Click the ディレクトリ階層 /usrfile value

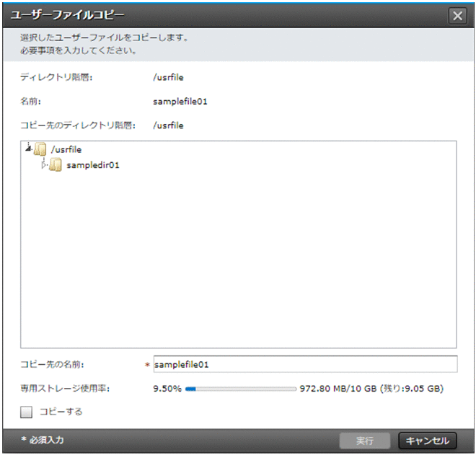click(x=168, y=77)
